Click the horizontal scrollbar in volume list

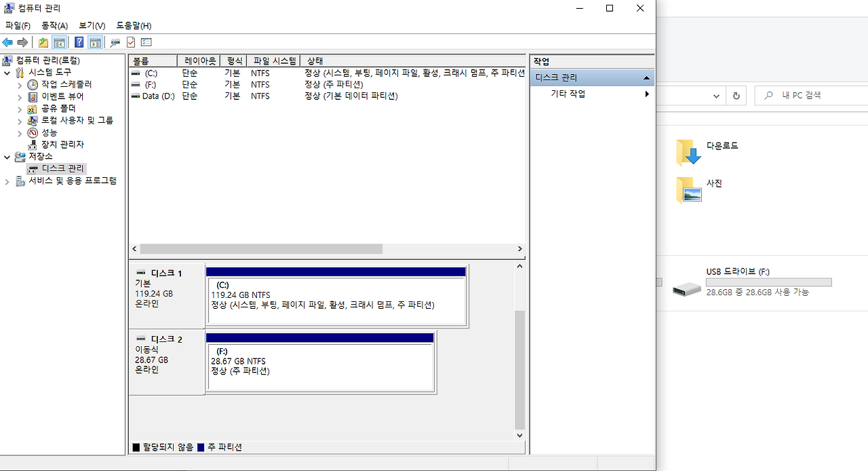tap(261, 249)
